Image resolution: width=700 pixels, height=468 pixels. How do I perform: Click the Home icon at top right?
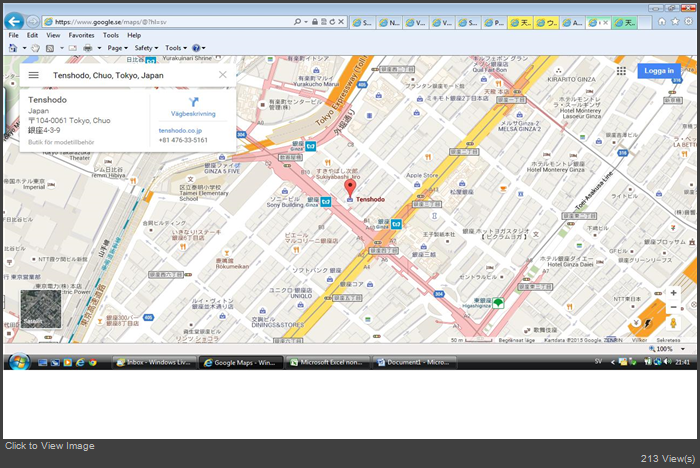[x=662, y=21]
